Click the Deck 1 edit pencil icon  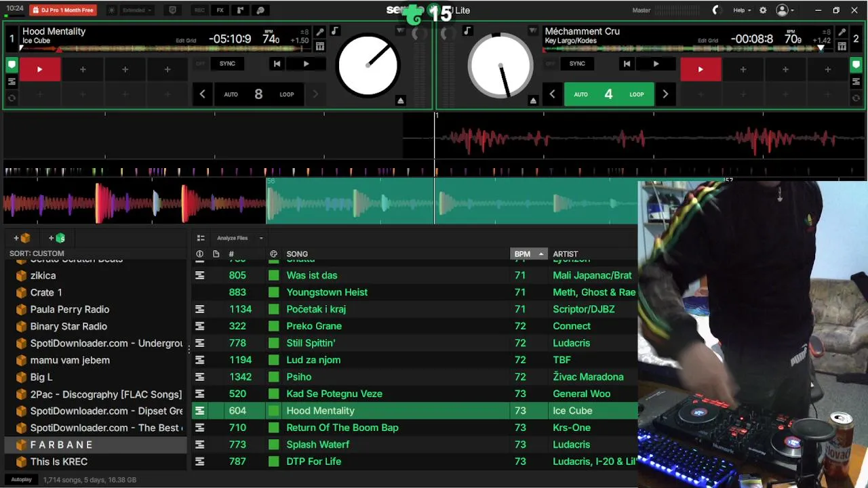tap(320, 32)
